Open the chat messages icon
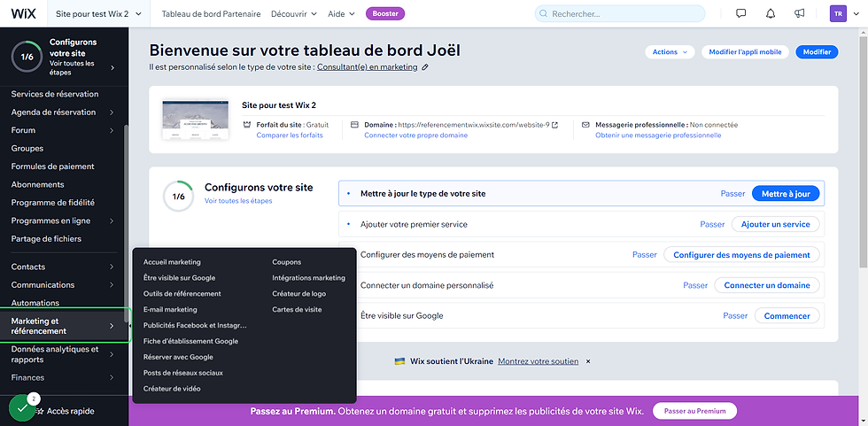Screen dimensions: 868x426 point(740,14)
